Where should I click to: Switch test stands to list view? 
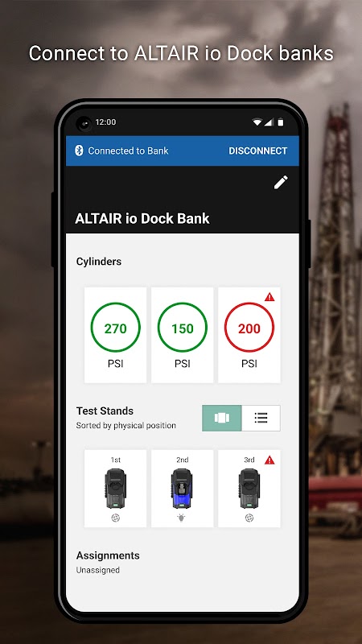(261, 418)
